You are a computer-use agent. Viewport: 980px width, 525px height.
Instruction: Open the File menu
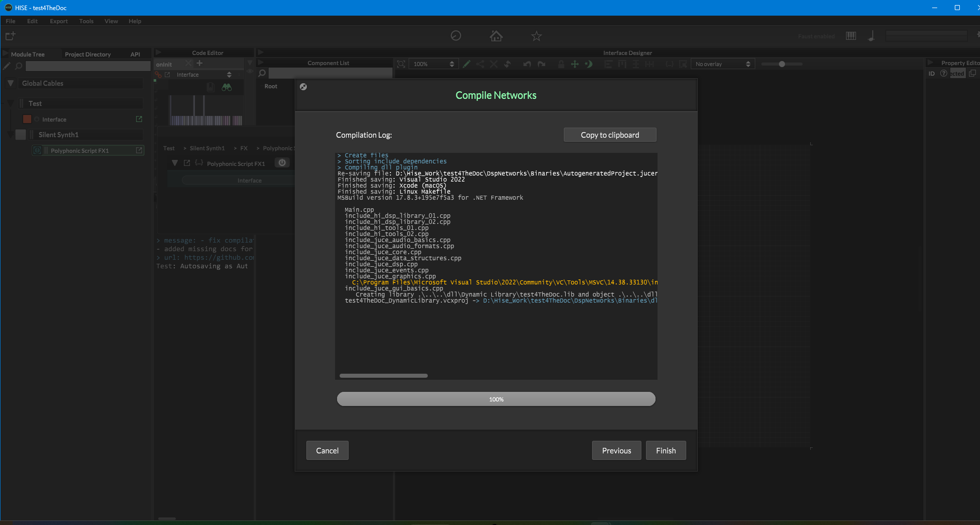pos(11,21)
